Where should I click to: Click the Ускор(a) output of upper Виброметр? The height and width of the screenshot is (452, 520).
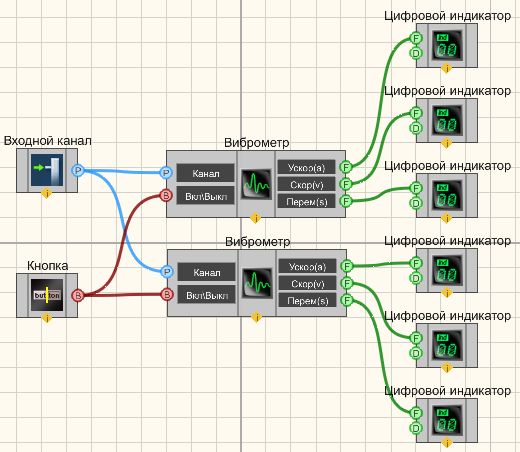point(306,167)
